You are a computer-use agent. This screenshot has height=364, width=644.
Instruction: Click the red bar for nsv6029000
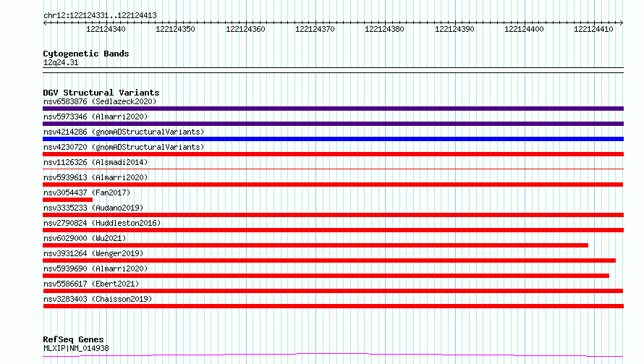(x=315, y=245)
